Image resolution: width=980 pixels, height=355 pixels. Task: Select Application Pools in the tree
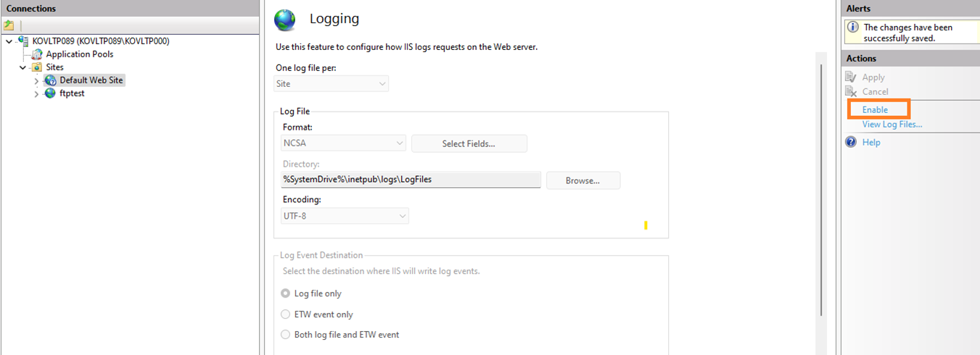[x=80, y=54]
